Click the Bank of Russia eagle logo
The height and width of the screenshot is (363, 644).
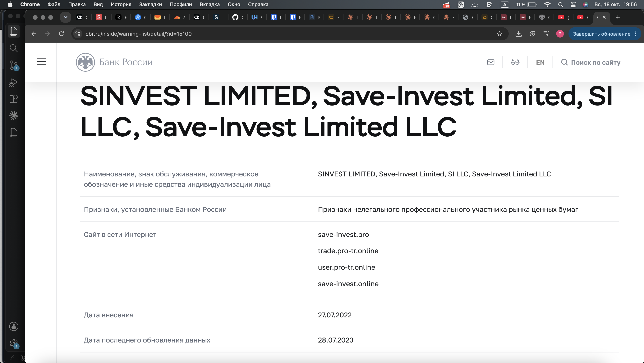tap(85, 62)
